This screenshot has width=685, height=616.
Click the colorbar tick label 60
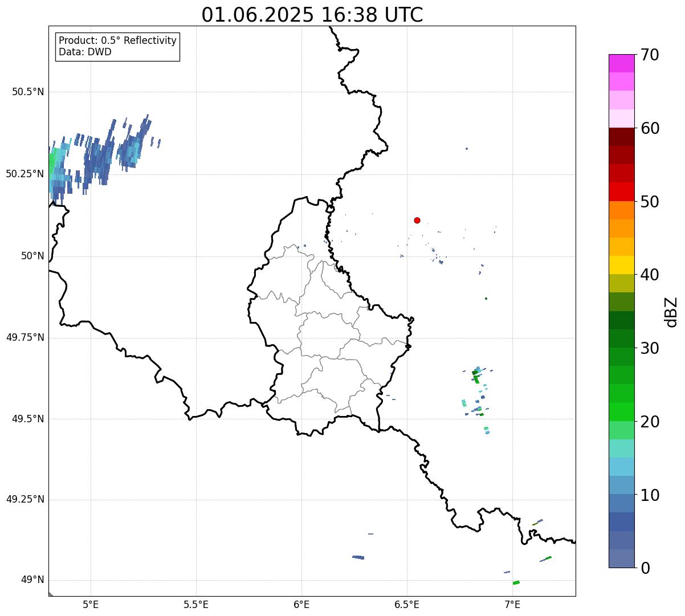650,128
